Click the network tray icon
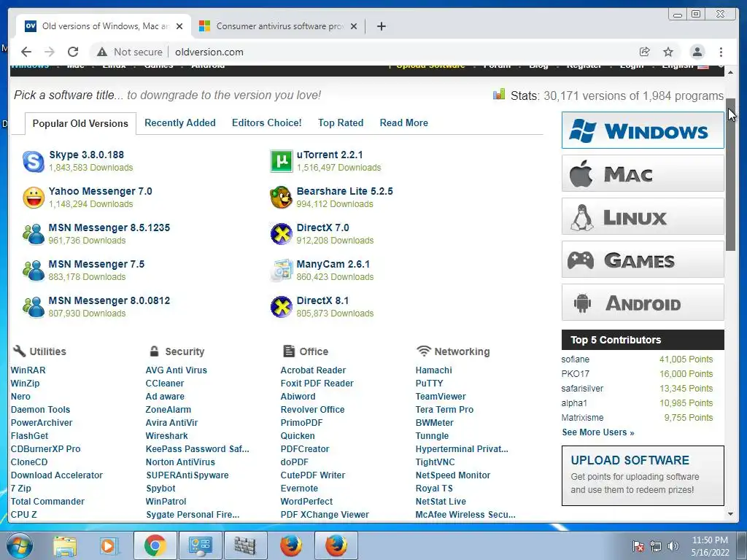The image size is (747, 560). pyautogui.click(x=656, y=546)
